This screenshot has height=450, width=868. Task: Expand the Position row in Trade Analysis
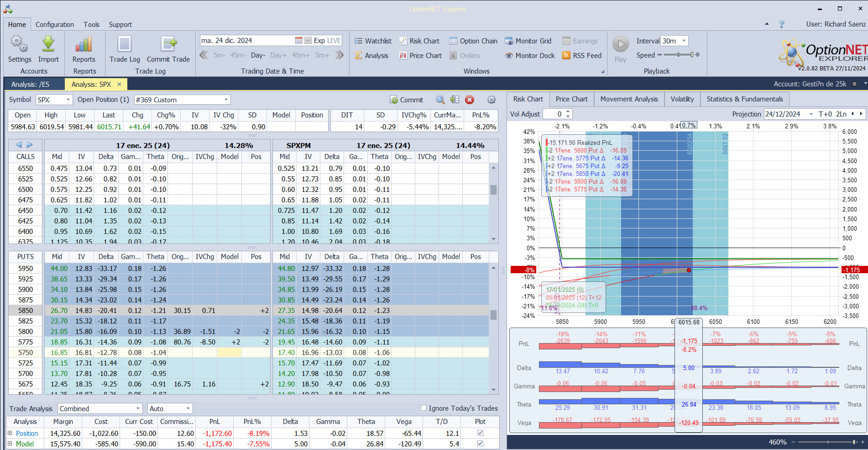tap(10, 433)
